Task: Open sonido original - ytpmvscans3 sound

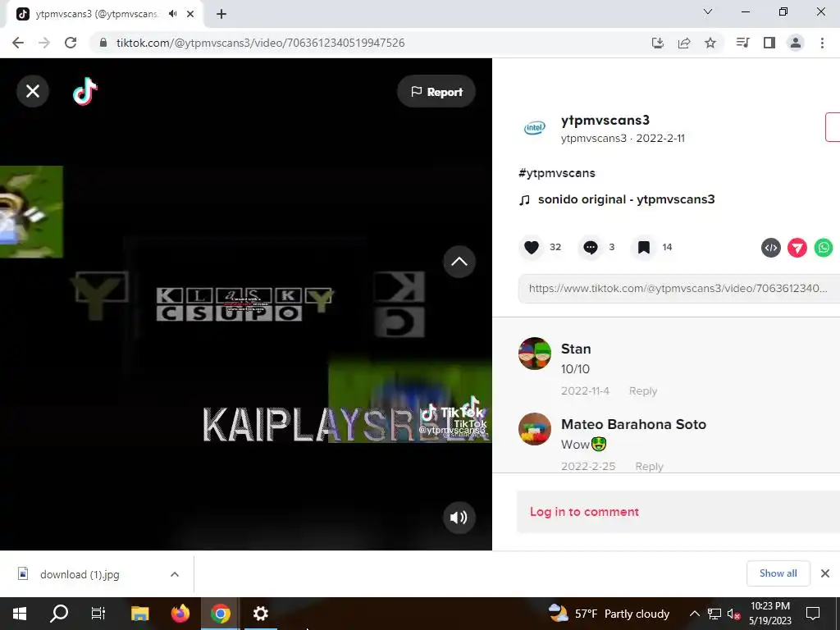Action: tap(626, 199)
